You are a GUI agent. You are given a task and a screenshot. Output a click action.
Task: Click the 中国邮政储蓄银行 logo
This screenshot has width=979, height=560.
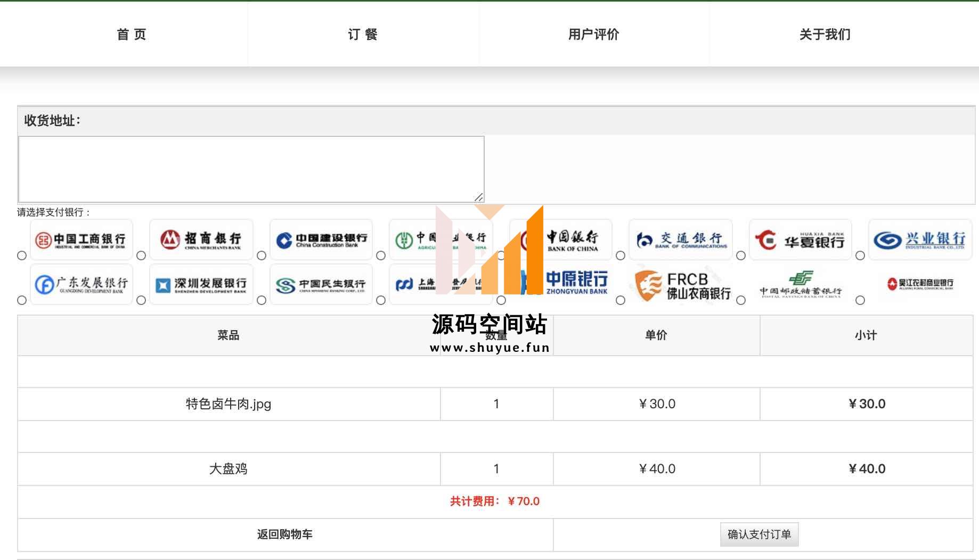tap(801, 284)
